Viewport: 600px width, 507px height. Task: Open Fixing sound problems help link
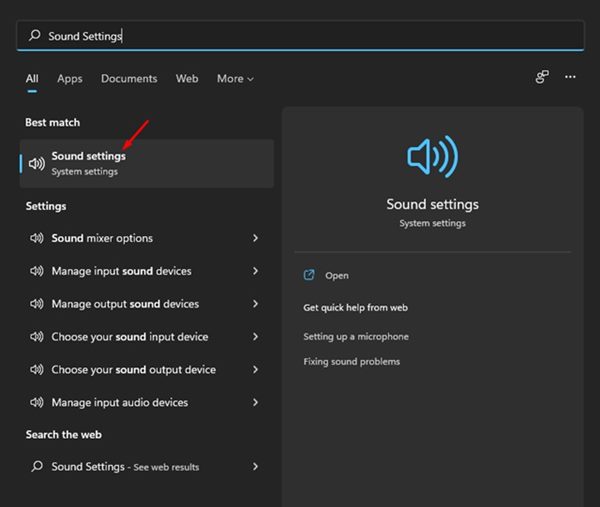[x=351, y=361]
